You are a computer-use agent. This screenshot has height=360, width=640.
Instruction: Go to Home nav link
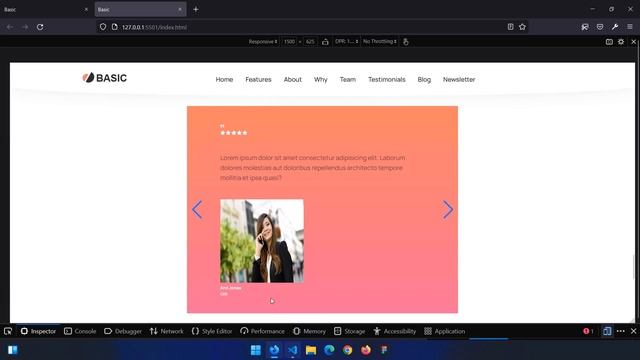pyautogui.click(x=224, y=80)
